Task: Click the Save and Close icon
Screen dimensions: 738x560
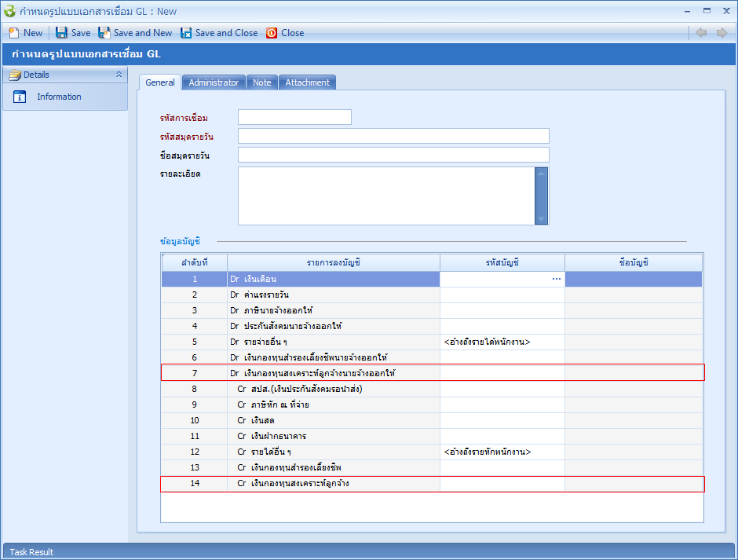Action: point(186,33)
